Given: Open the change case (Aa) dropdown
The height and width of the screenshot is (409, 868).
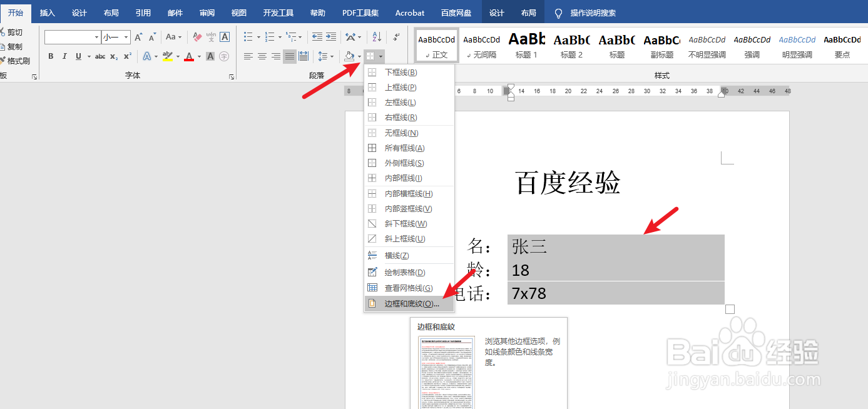Looking at the screenshot, I should (173, 38).
